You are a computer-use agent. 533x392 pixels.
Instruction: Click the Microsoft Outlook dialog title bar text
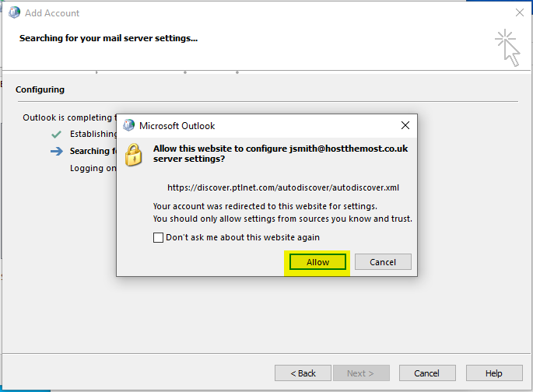[x=177, y=125]
